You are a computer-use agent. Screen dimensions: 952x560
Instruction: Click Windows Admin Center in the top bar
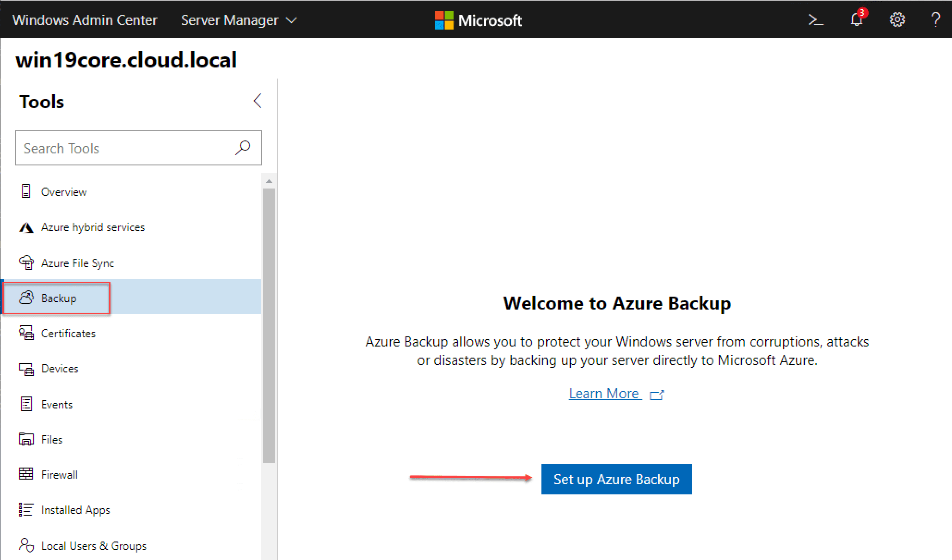(x=85, y=20)
